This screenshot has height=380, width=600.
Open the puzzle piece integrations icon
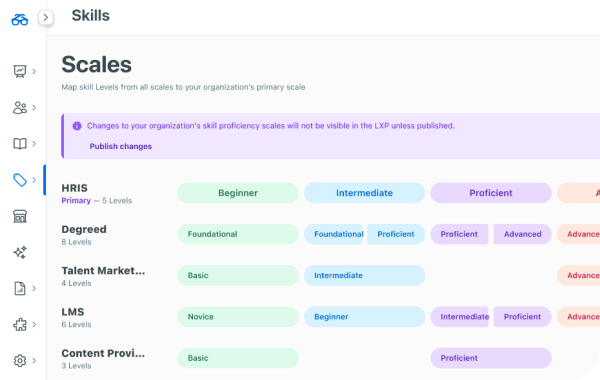click(20, 325)
